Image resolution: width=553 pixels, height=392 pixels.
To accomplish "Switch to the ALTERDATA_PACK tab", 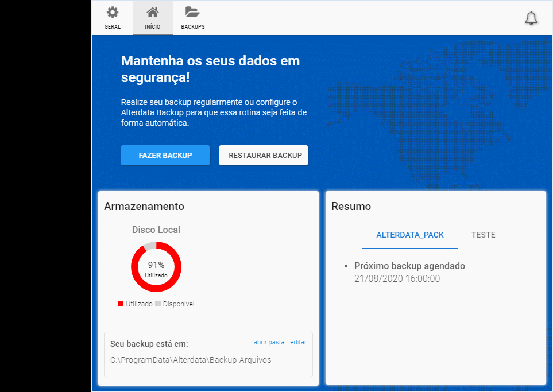I will click(410, 235).
